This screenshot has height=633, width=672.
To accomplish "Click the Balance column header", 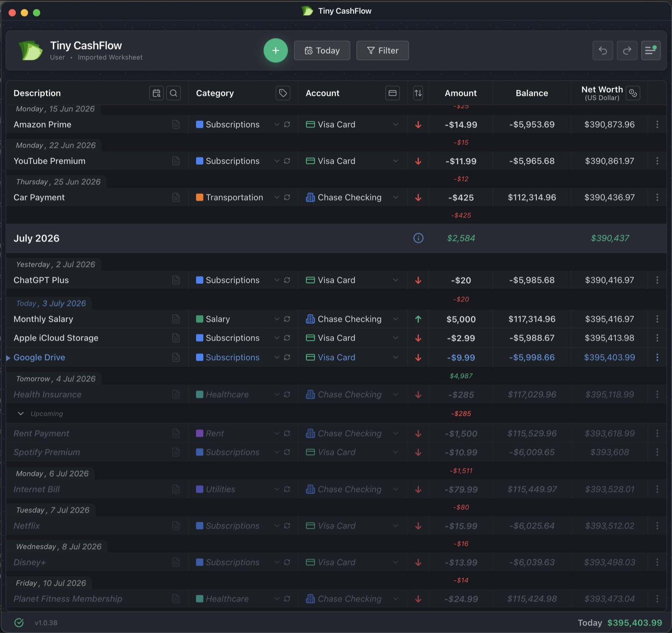I will coord(532,93).
